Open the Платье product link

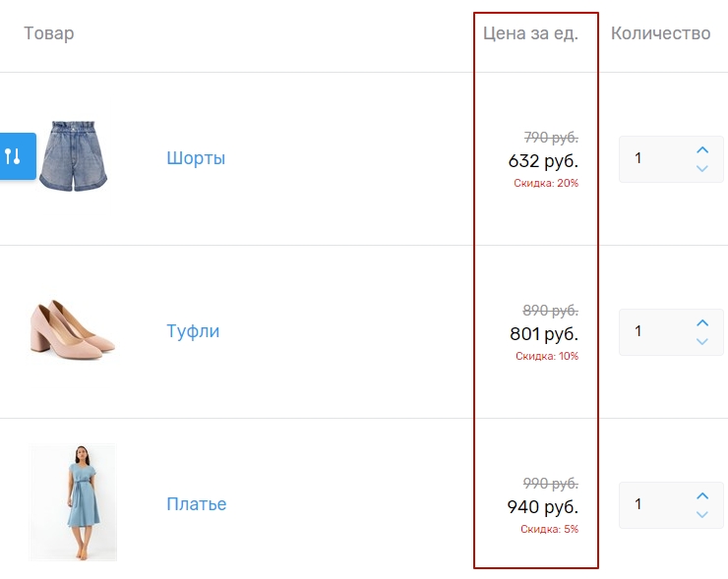(x=197, y=504)
